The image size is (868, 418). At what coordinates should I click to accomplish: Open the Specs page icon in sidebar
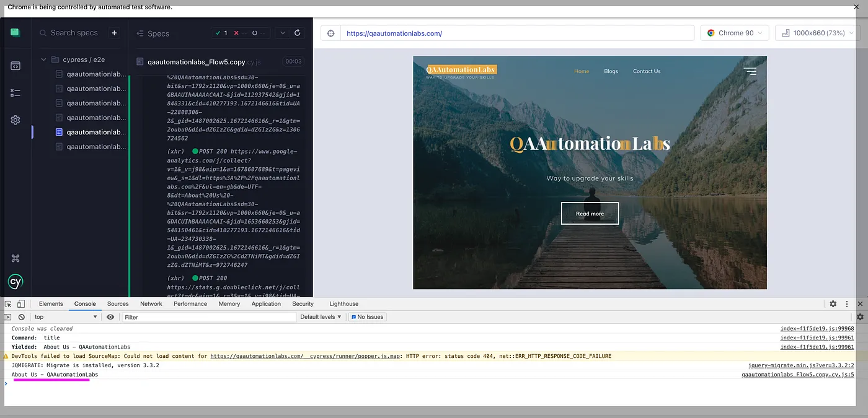pos(15,65)
